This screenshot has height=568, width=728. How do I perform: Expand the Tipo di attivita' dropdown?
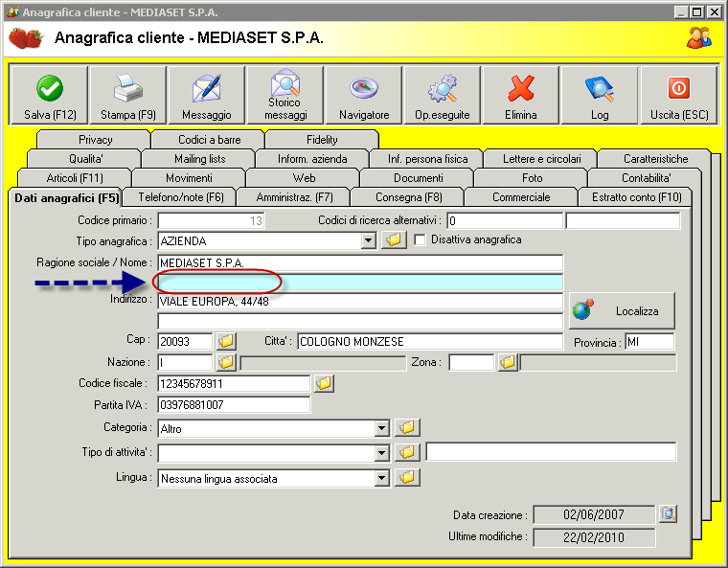pyautogui.click(x=381, y=453)
